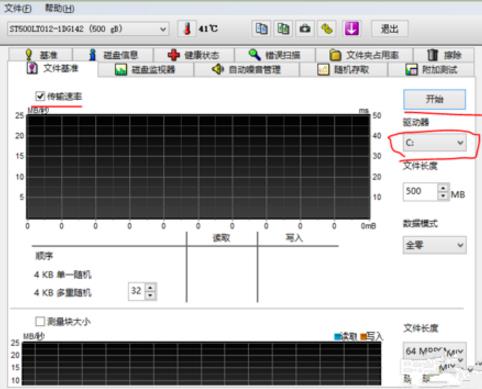Screen dimensions: 482x389
Task: Select the 文件基准 tab
Action: 53,69
